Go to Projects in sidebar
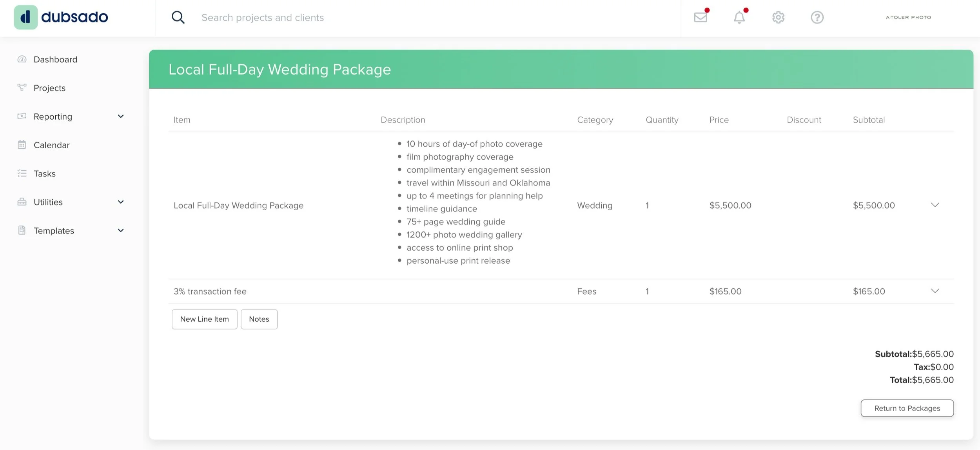980x450 pixels. (49, 88)
